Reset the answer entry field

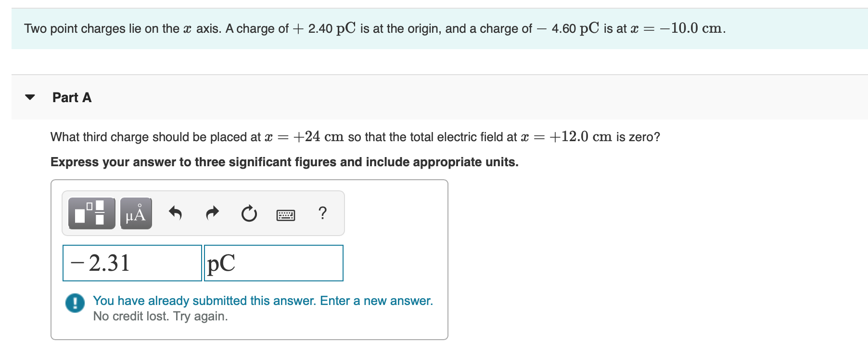pos(248,213)
